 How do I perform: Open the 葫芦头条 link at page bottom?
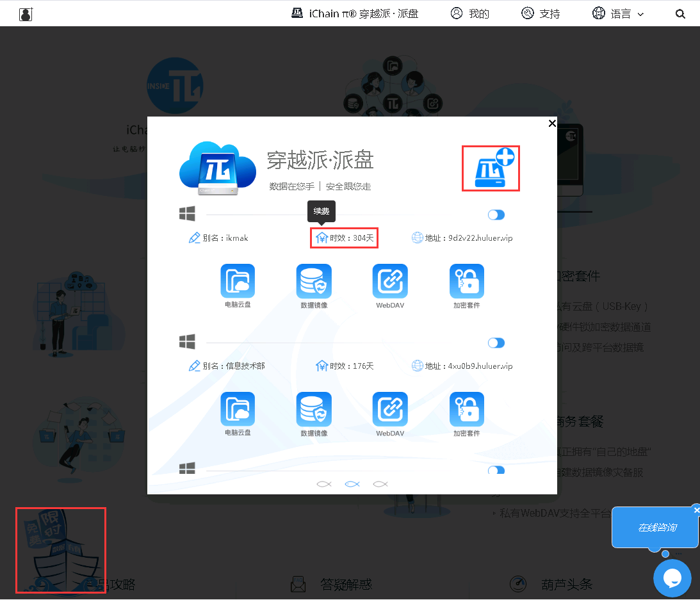click(x=551, y=584)
